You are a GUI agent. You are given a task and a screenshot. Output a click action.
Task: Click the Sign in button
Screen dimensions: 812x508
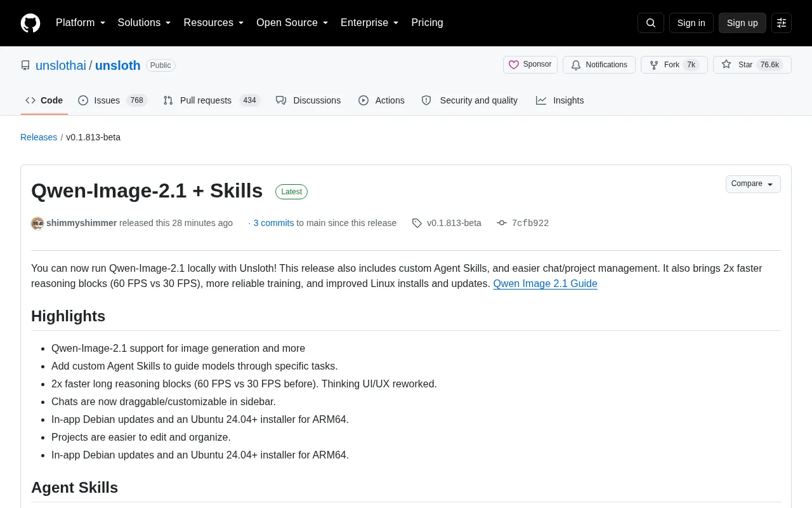[x=691, y=23]
